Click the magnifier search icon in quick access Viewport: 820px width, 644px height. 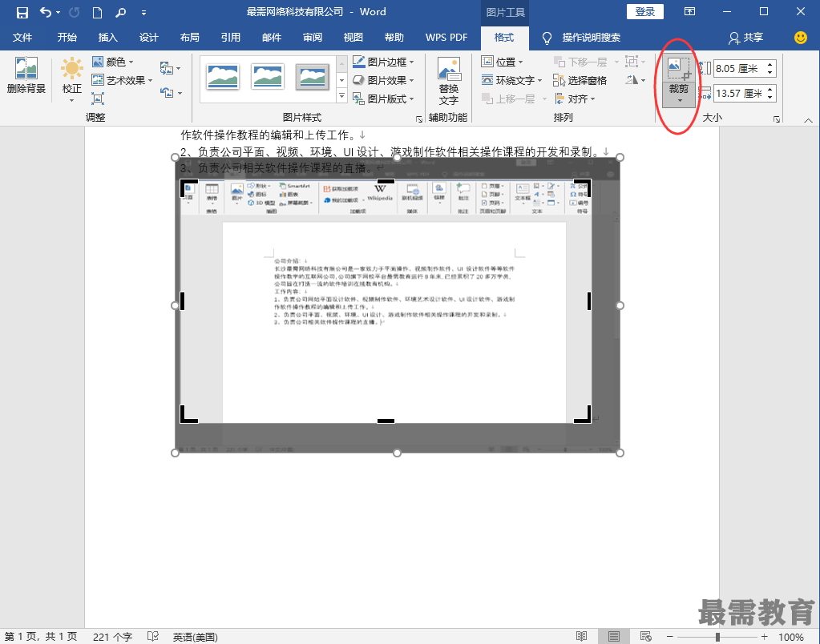[x=121, y=13]
